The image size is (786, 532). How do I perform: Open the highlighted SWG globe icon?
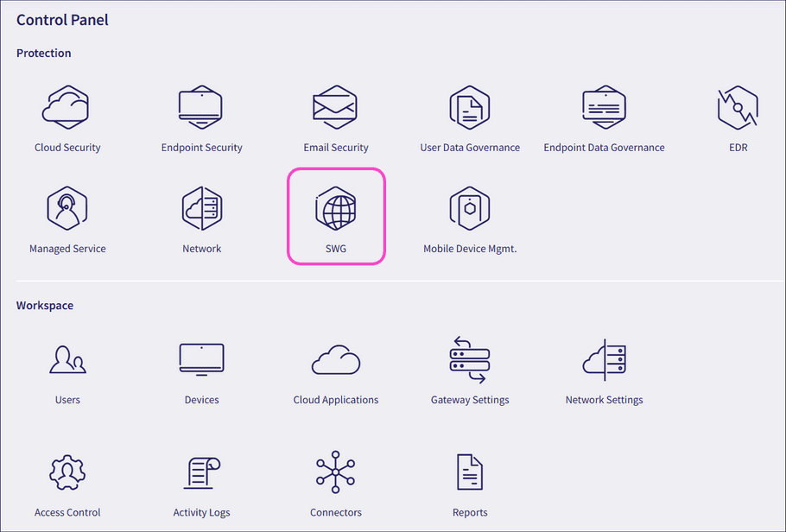click(x=335, y=208)
